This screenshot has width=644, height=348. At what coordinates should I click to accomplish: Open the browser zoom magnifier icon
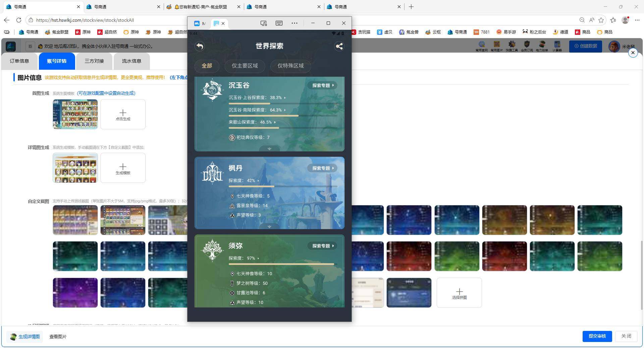(582, 20)
